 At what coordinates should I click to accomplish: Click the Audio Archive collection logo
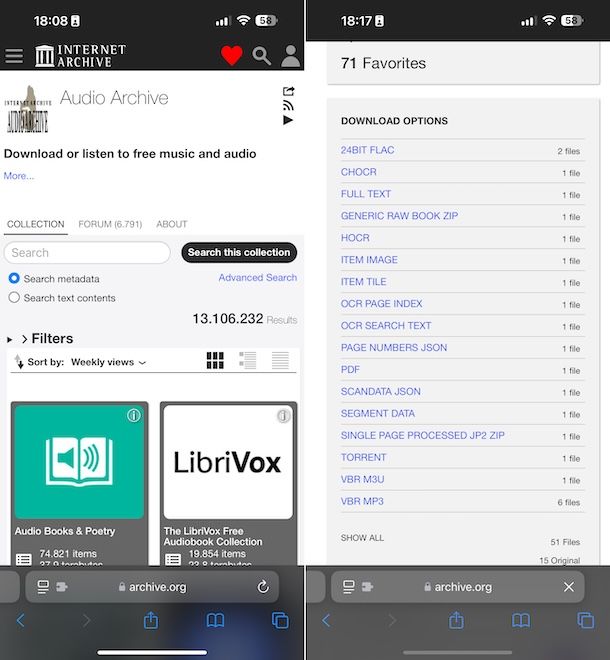tap(28, 109)
